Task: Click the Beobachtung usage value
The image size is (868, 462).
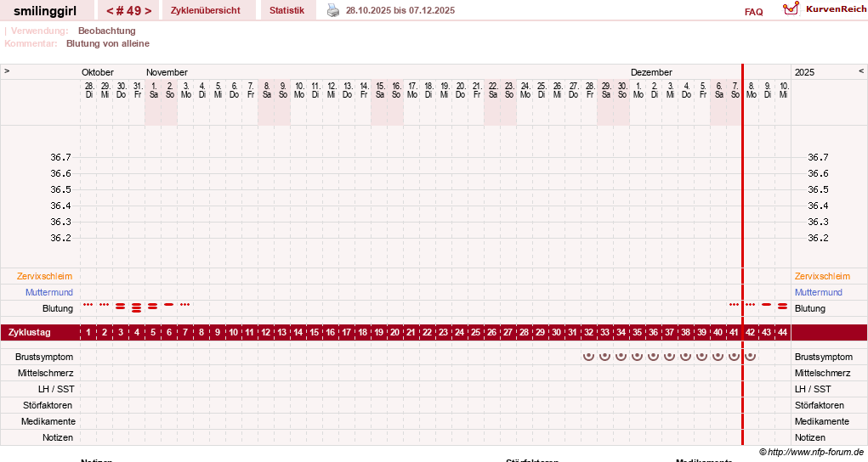Action: click(107, 31)
